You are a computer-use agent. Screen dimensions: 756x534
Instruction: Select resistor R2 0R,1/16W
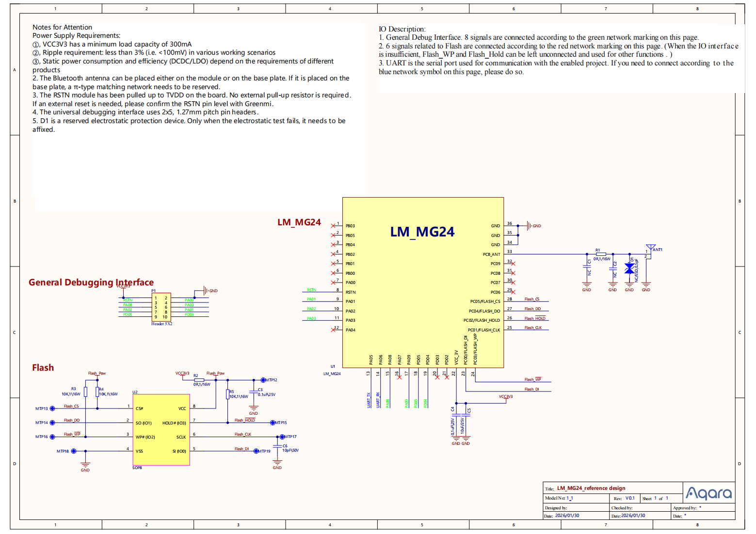click(x=199, y=380)
